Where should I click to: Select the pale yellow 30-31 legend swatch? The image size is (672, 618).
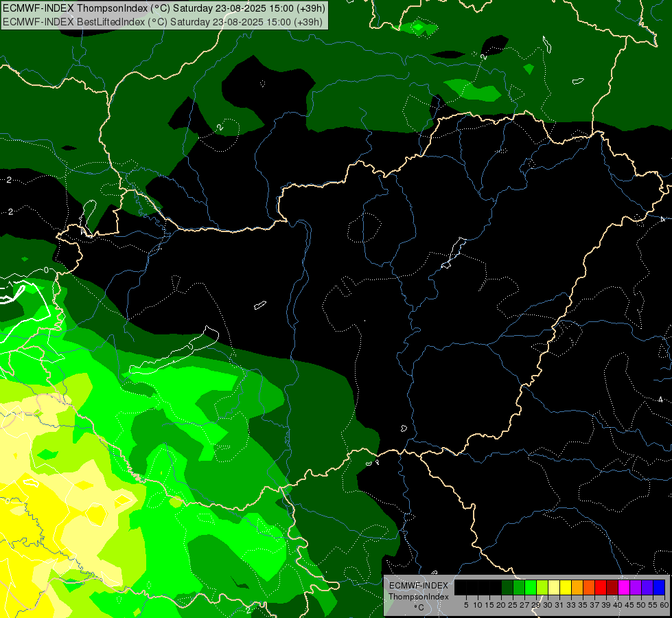(554, 587)
